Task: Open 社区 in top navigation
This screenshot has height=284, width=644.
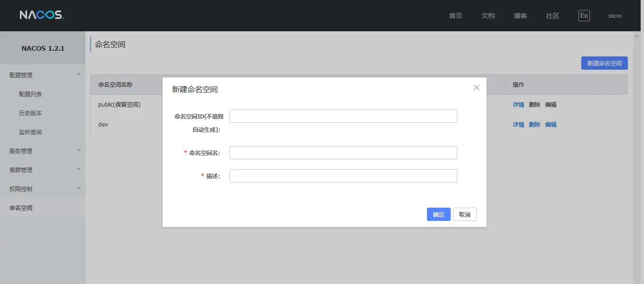Action: 552,16
